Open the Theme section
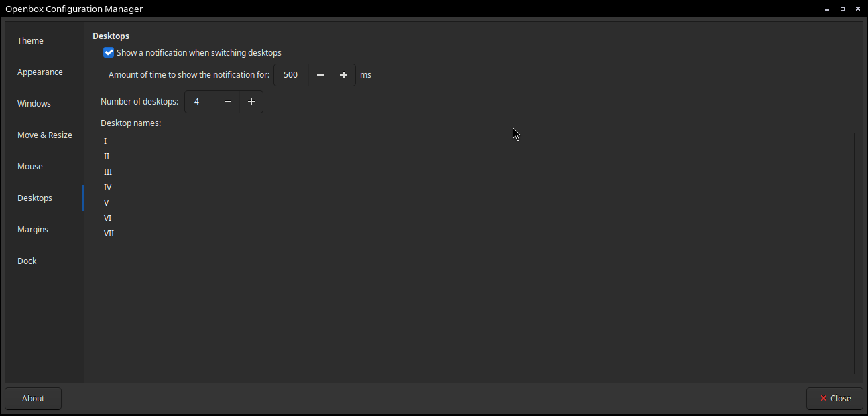 44,41
